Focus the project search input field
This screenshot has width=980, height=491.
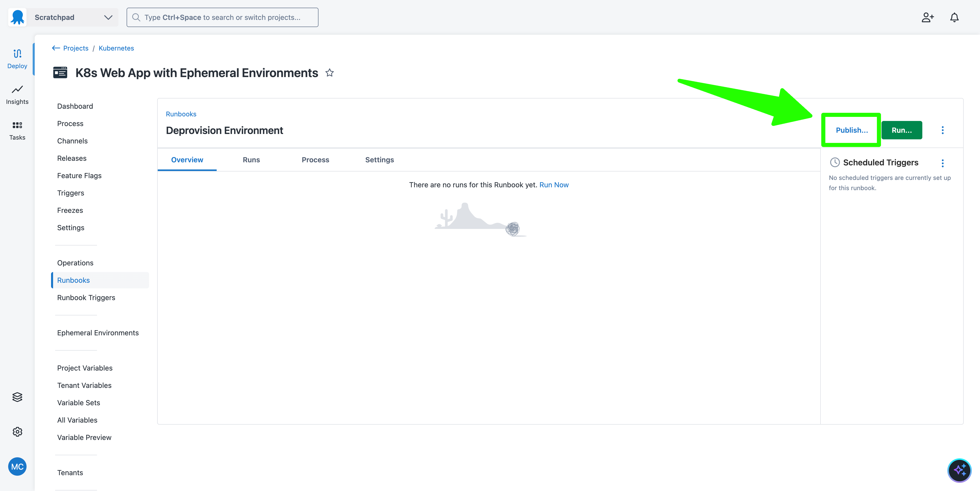pos(222,17)
